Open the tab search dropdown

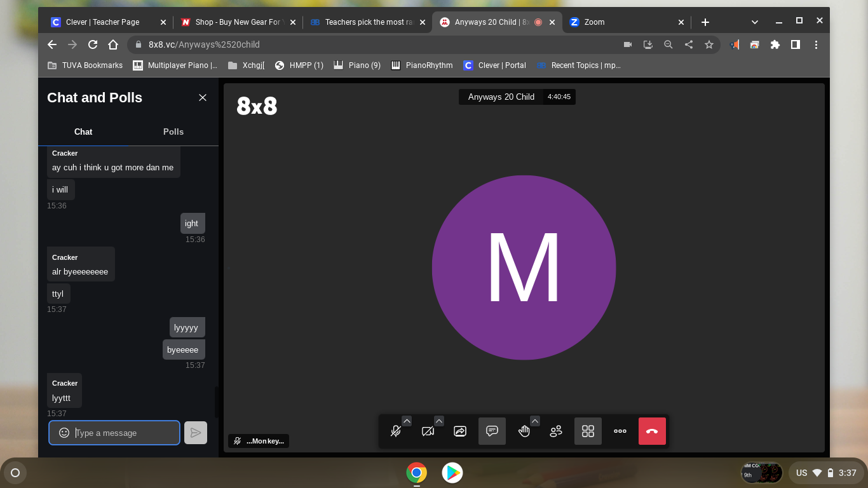[755, 22]
